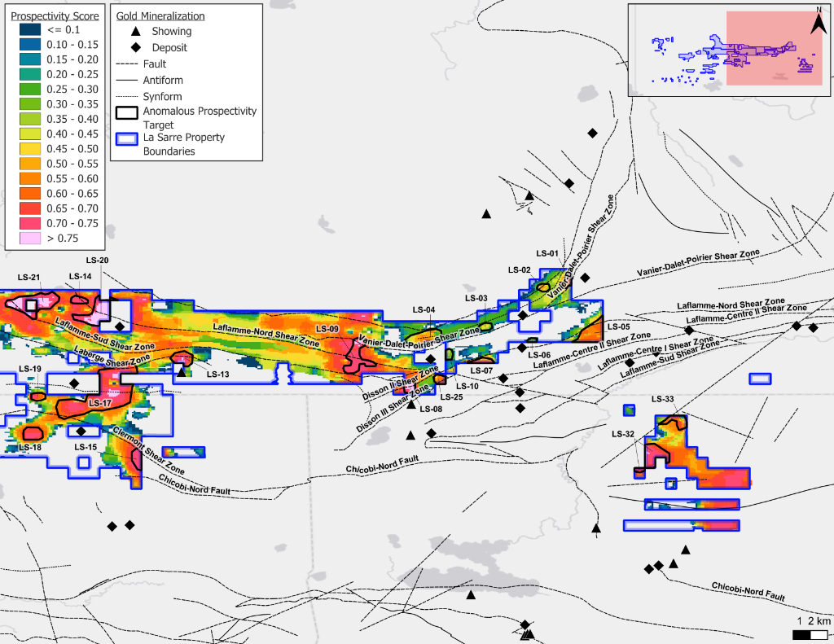The width and height of the screenshot is (834, 644).
Task: Click the LS-08 target label
Action: [431, 409]
